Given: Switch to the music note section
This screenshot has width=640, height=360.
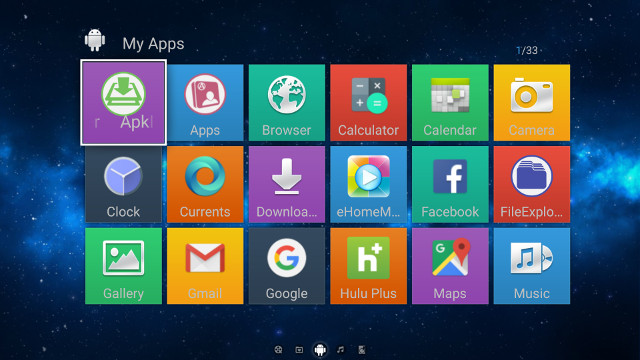Looking at the screenshot, I should coord(340,349).
